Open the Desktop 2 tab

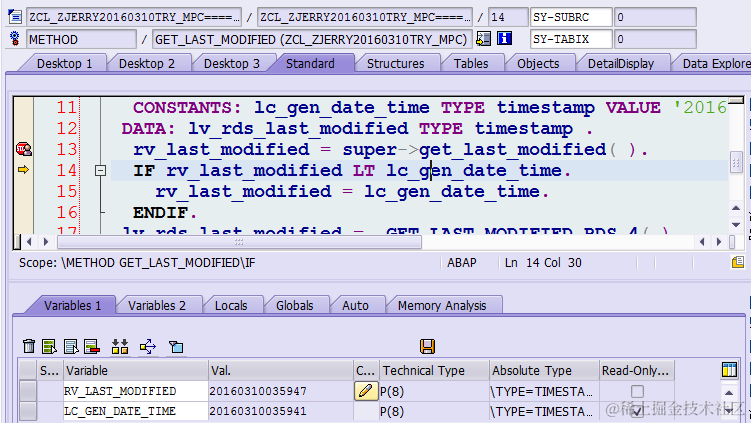coord(147,64)
